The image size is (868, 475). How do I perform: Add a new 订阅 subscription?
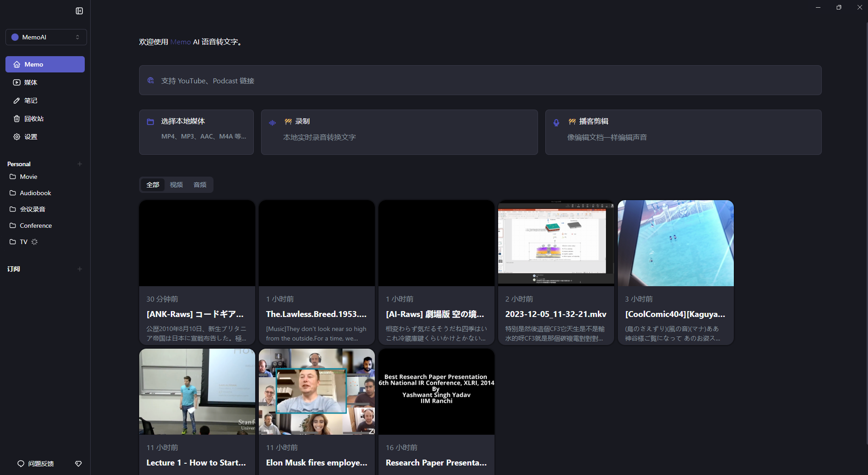[80, 269]
